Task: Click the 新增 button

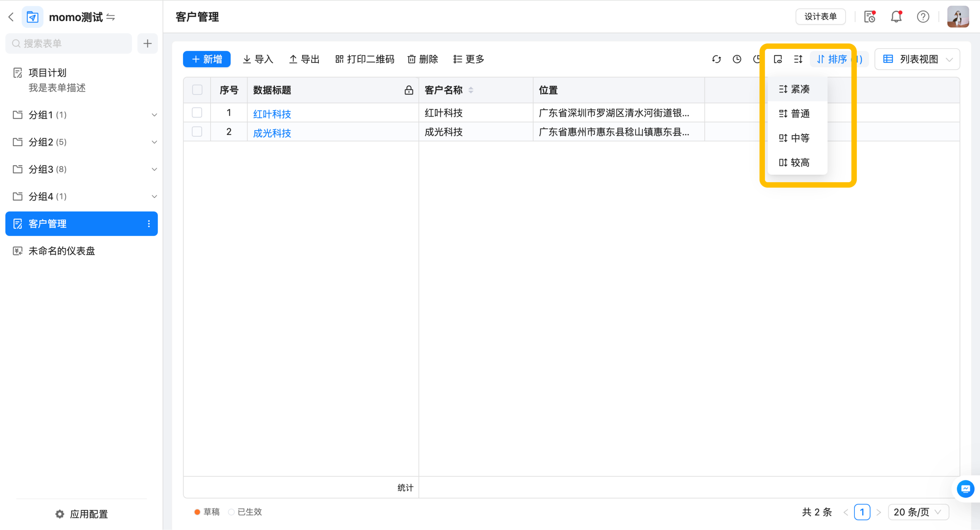Action: click(x=206, y=59)
